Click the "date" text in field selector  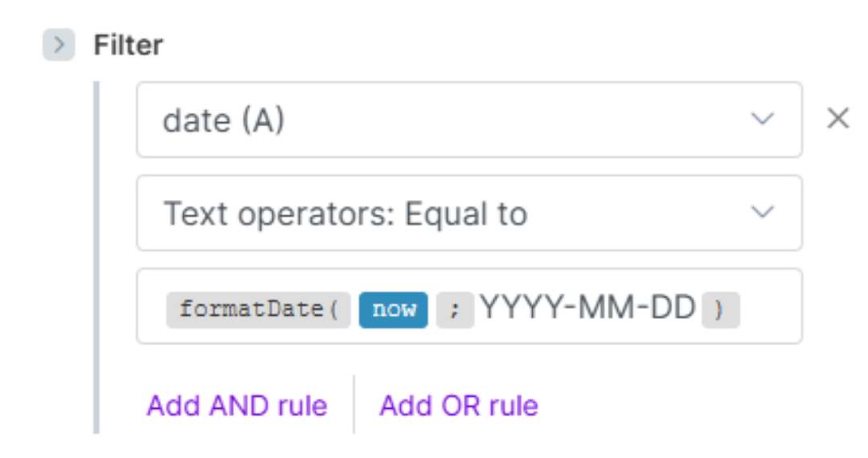pyautogui.click(x=197, y=121)
